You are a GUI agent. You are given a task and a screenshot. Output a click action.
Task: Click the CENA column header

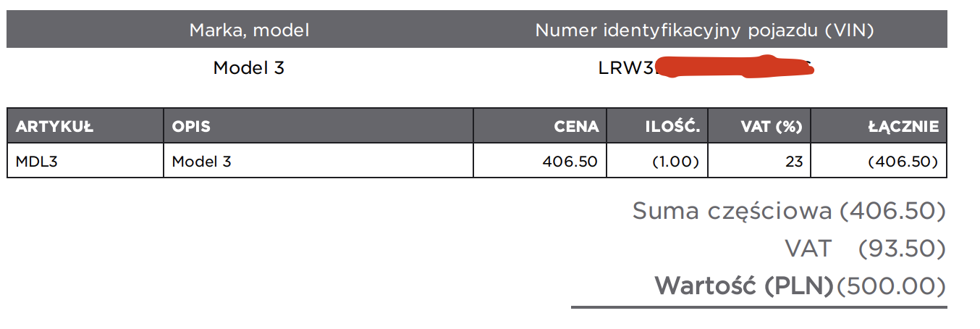(540, 126)
